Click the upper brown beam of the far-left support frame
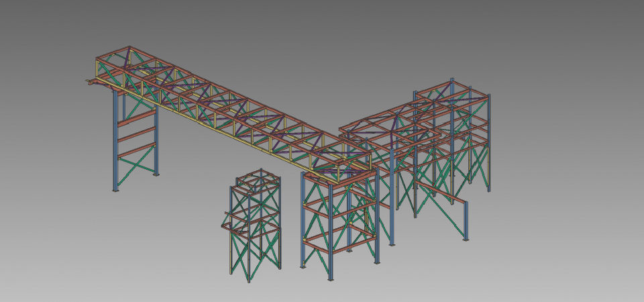 point(136,119)
